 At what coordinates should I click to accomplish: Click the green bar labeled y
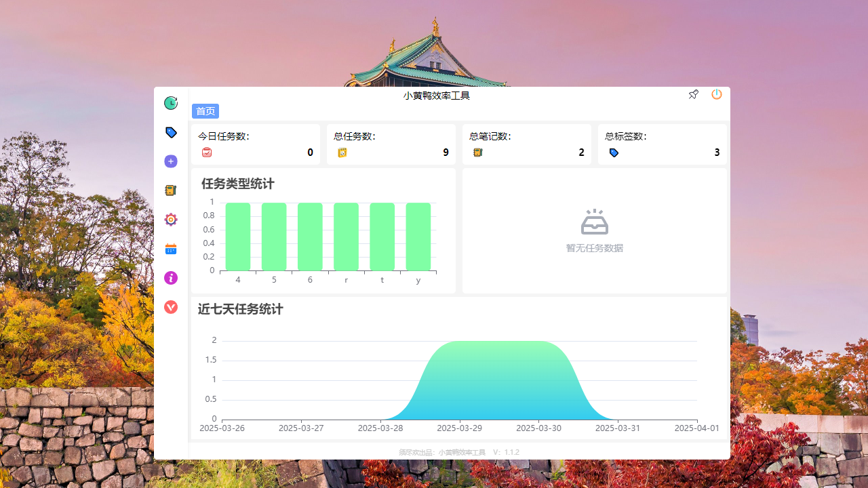[x=418, y=236]
